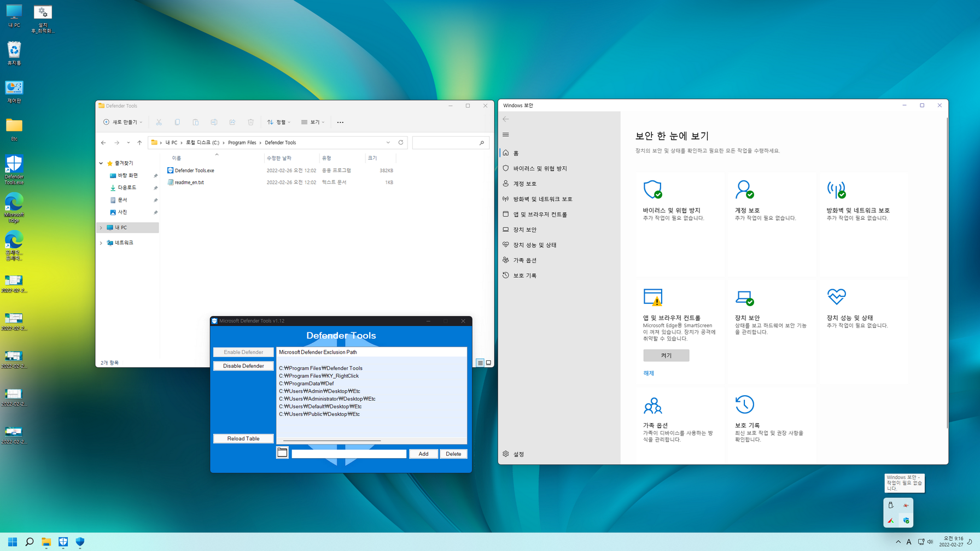This screenshot has height=551, width=980.
Task: Open Device security laptop tile icon
Action: (745, 297)
